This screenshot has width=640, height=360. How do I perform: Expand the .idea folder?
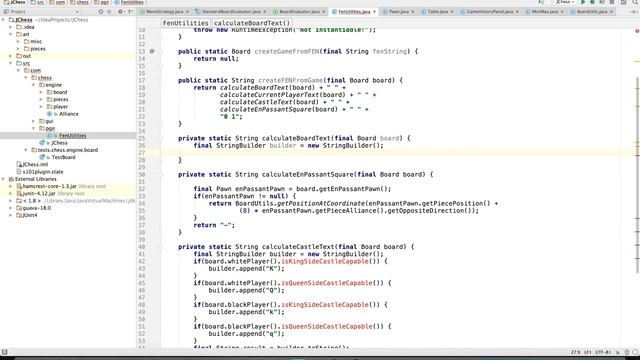(x=11, y=27)
